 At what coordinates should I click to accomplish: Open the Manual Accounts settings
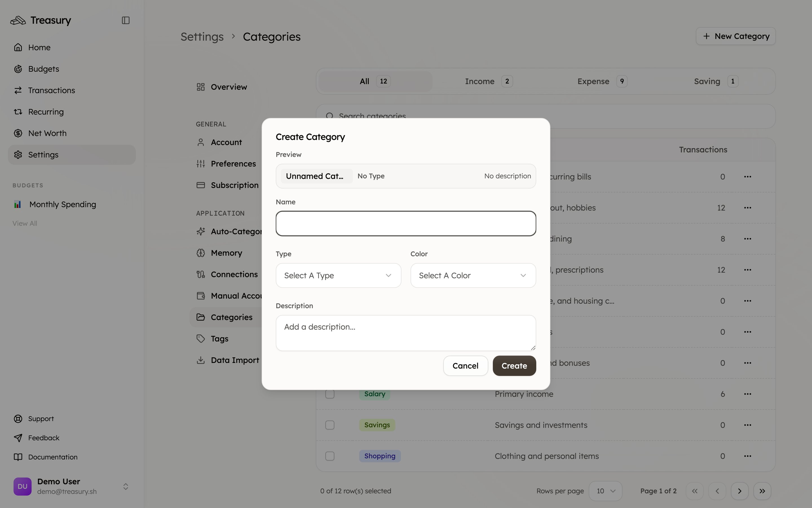226,296
